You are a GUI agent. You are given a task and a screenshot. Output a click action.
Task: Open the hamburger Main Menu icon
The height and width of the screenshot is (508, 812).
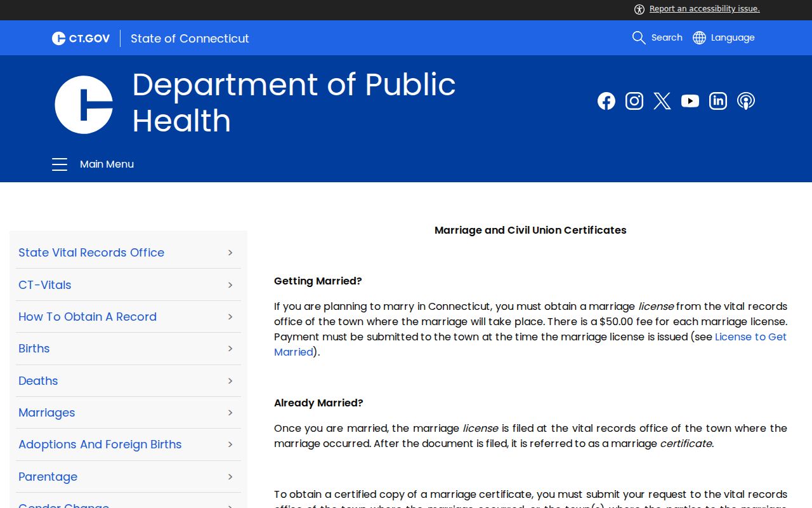click(60, 164)
